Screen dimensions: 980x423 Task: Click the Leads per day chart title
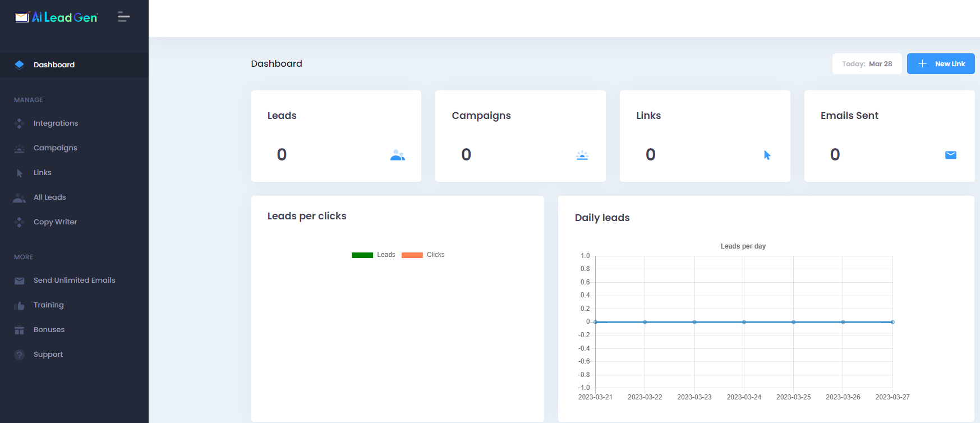pyautogui.click(x=743, y=246)
